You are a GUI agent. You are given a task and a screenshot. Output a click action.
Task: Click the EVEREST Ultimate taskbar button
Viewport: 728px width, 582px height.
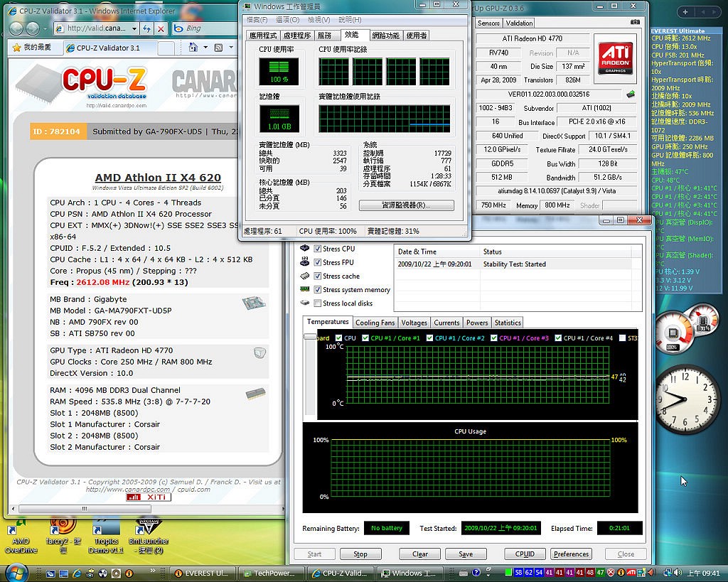[x=201, y=573]
